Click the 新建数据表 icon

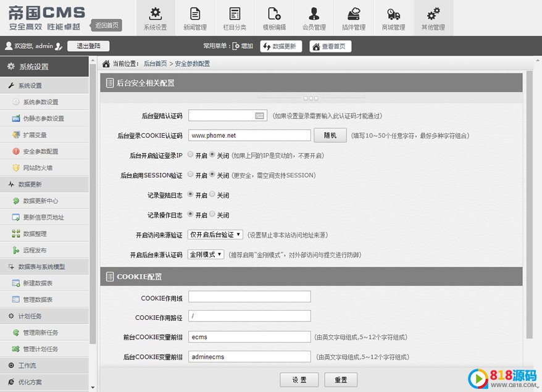pyautogui.click(x=16, y=283)
